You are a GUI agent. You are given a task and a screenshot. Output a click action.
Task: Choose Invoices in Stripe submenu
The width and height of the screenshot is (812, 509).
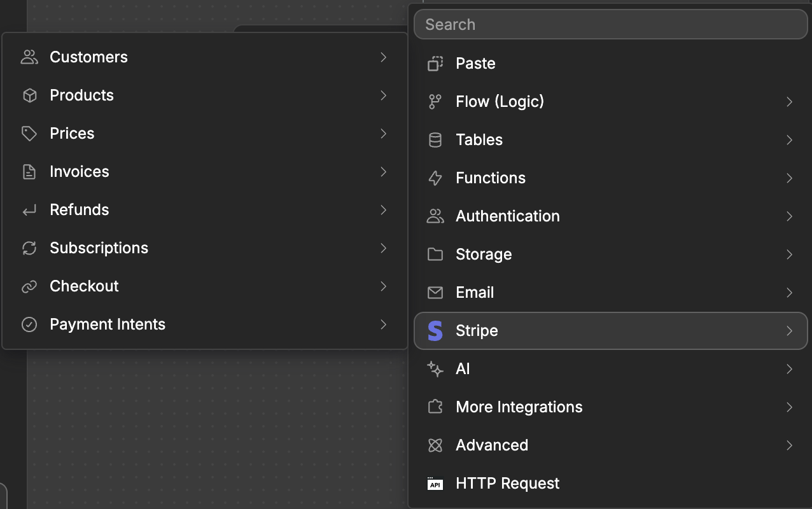click(x=205, y=172)
